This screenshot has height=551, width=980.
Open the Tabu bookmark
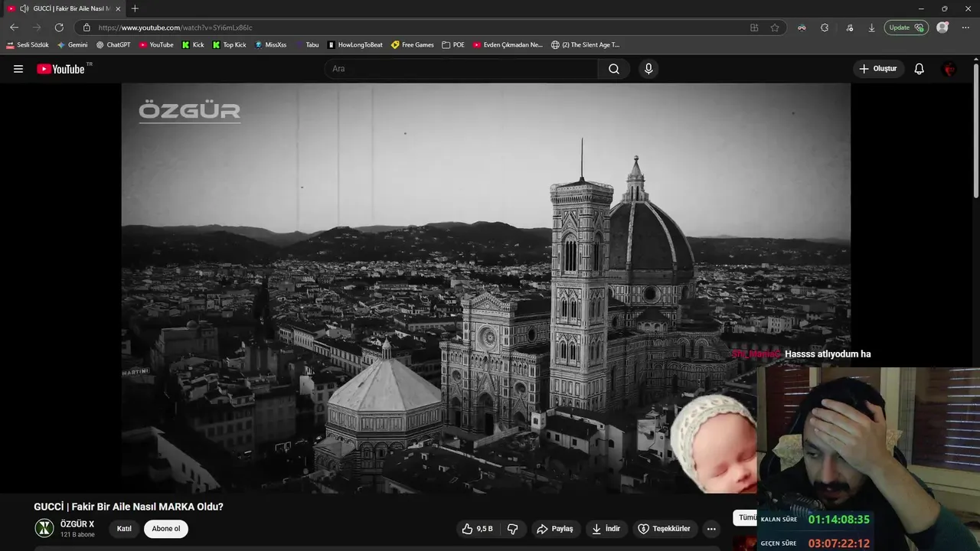(307, 45)
